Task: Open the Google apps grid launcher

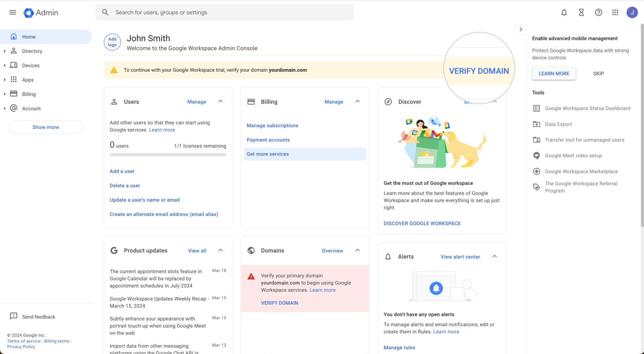Action: (x=615, y=13)
